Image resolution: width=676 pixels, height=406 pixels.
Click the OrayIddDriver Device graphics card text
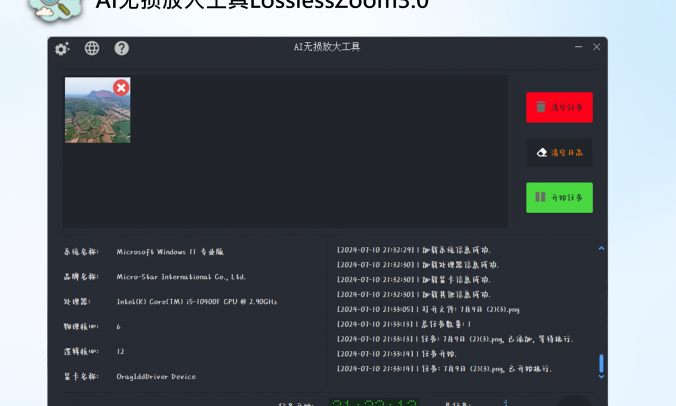point(156,376)
